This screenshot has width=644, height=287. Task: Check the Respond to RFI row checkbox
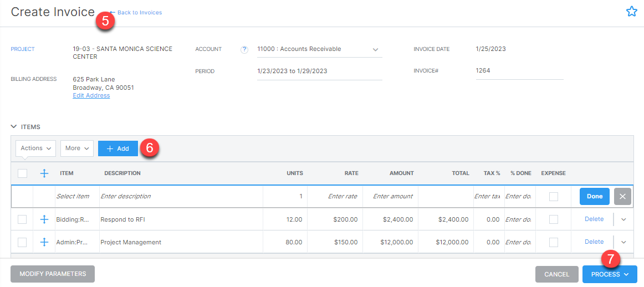pyautogui.click(x=22, y=219)
